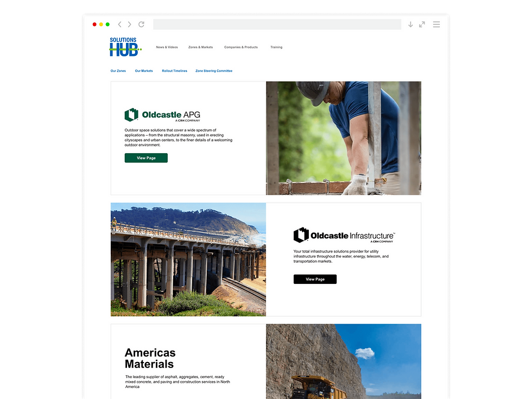Click the bricklayer worker photo

coord(343,138)
